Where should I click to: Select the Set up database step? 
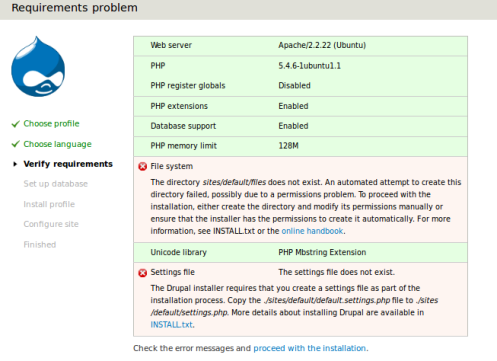click(55, 184)
